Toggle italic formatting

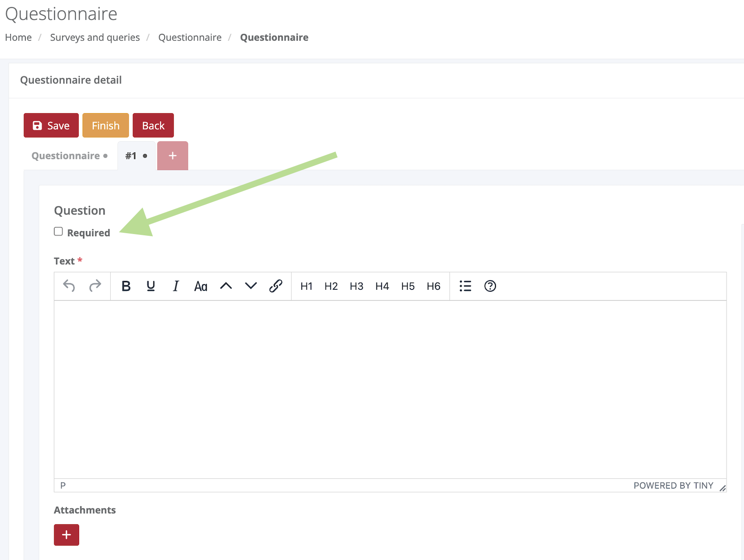(176, 286)
